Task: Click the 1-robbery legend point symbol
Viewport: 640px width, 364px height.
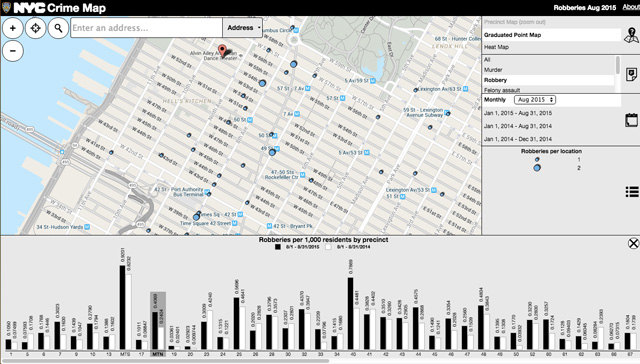Action: pyautogui.click(x=537, y=160)
